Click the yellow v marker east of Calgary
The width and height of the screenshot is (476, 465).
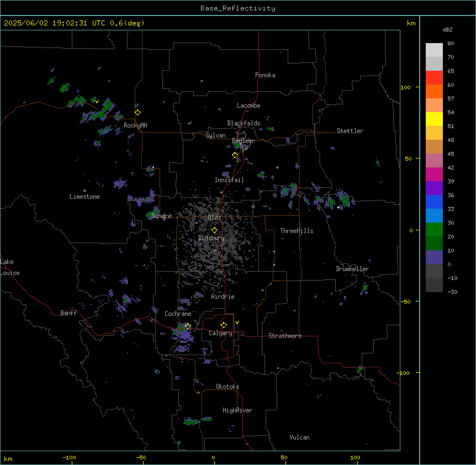coord(237,323)
